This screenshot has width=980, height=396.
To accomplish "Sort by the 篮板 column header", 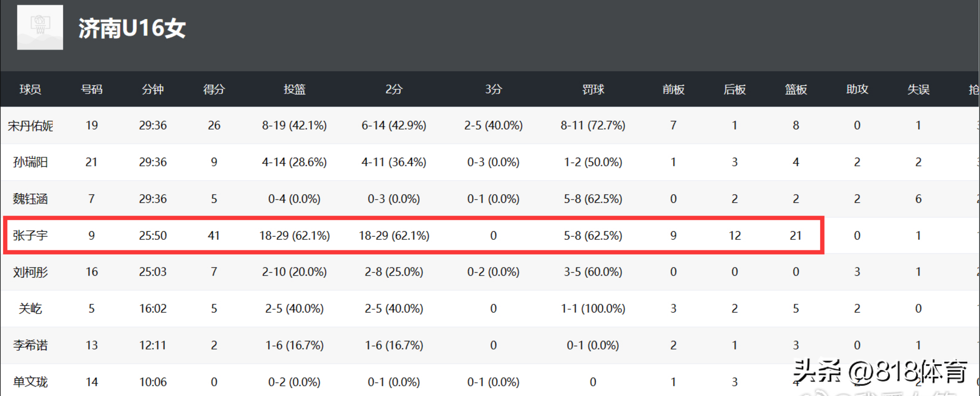I will pos(796,89).
